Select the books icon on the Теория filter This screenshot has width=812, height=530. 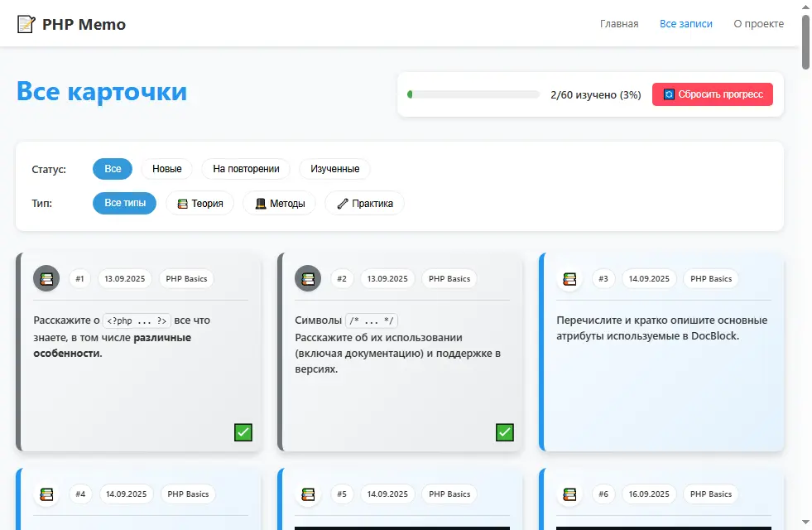coord(183,203)
